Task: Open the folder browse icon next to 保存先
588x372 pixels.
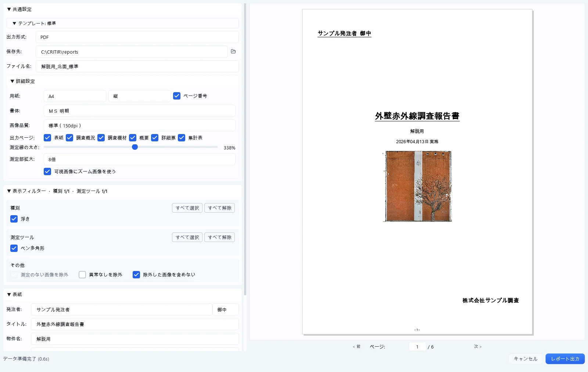Action: (233, 51)
